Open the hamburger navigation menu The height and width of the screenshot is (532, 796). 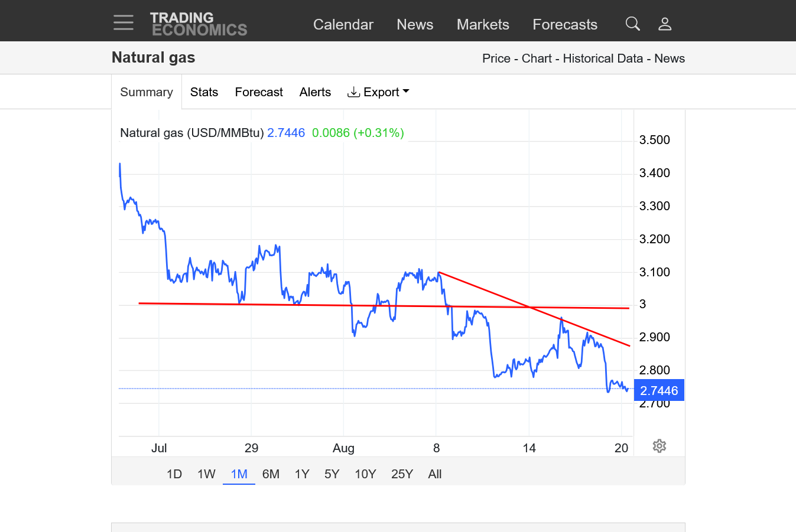click(124, 23)
